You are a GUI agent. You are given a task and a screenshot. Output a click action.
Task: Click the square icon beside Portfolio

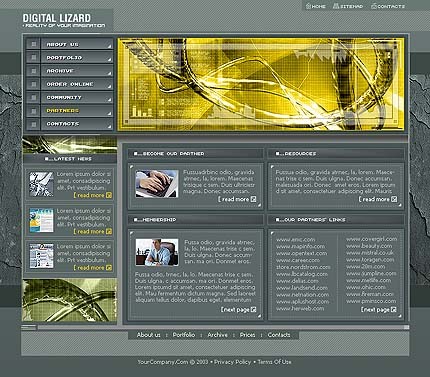(33, 57)
